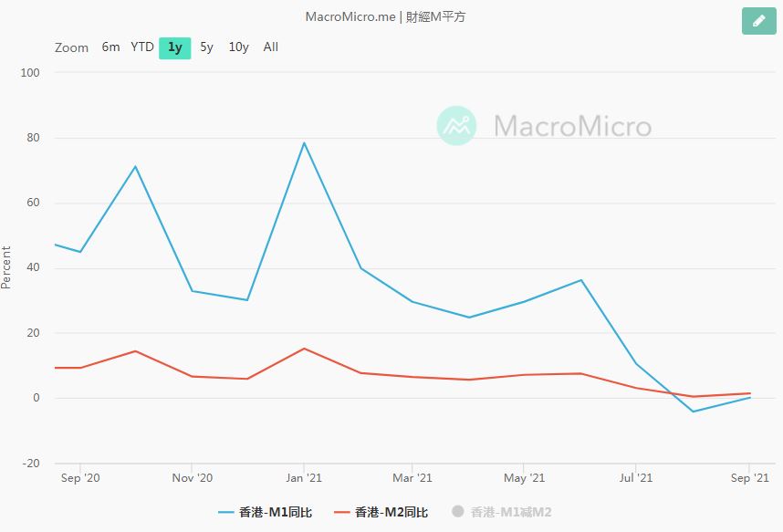This screenshot has width=783, height=532.
Task: Click the blue line peak near 70 percent
Action: click(x=135, y=166)
